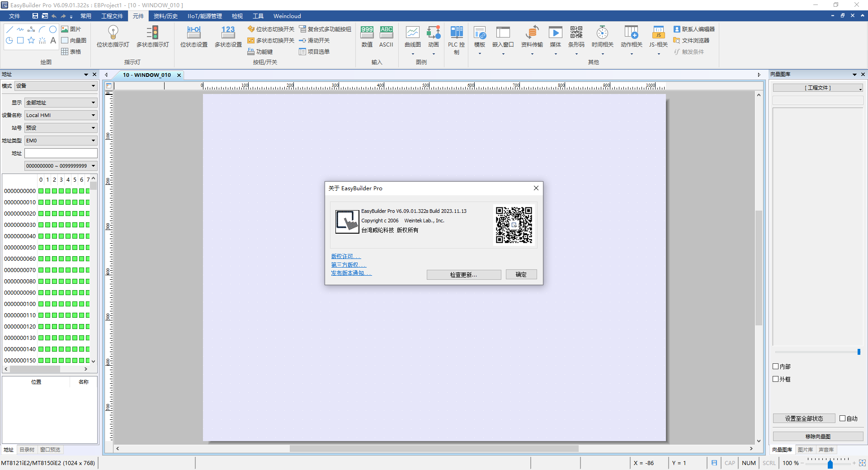Insert a word lamp (多状态指示灯)
This screenshot has height=470, width=868.
tap(153, 36)
